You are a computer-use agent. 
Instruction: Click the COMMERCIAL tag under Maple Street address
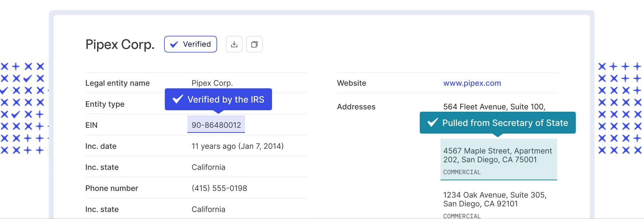pos(462,172)
